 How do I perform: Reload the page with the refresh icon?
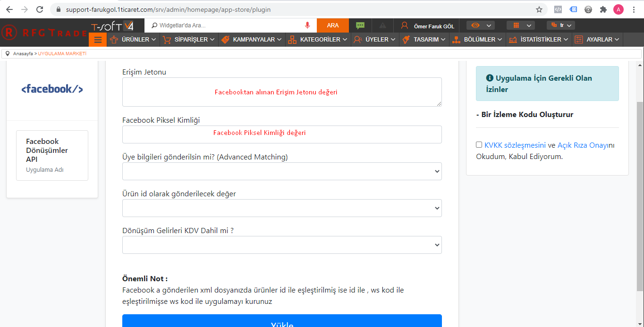coord(40,9)
